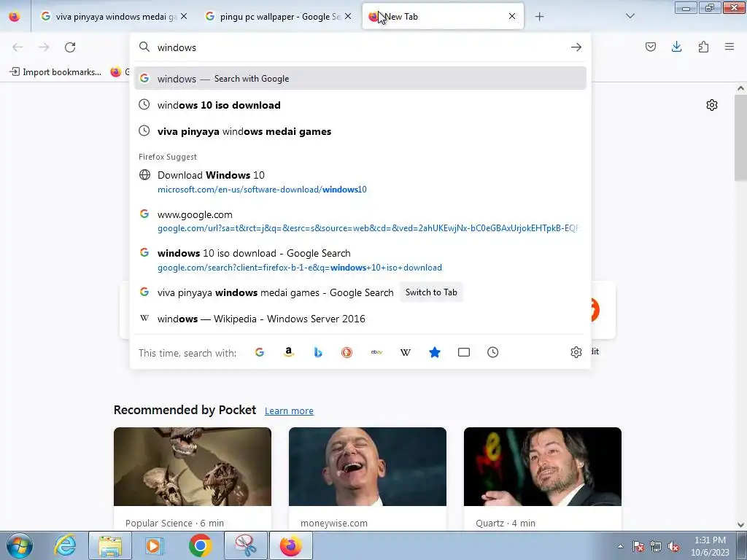Click the taskbar clock showing 1:31 PM
The width and height of the screenshot is (747, 560).
point(710,546)
